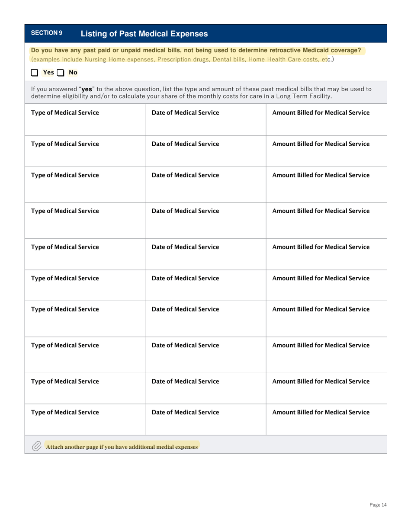
Task: Check the No checkbox for past medical bills
Action: [63, 72]
